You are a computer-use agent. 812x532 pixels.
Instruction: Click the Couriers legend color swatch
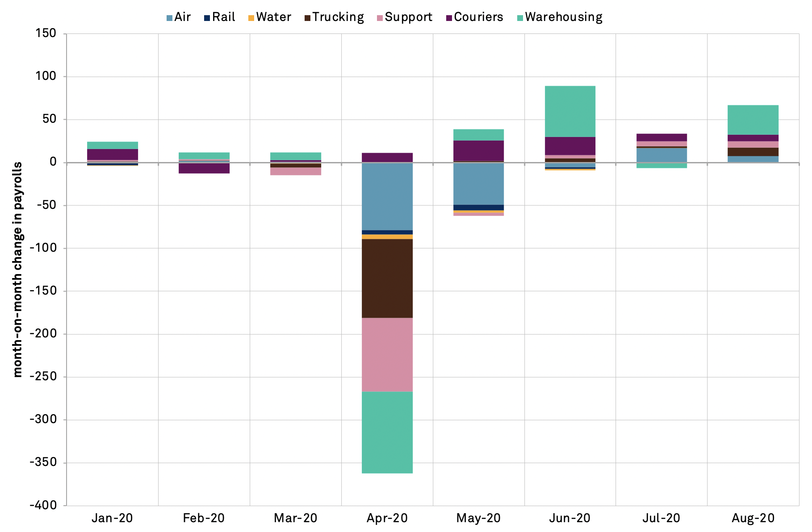pyautogui.click(x=449, y=18)
